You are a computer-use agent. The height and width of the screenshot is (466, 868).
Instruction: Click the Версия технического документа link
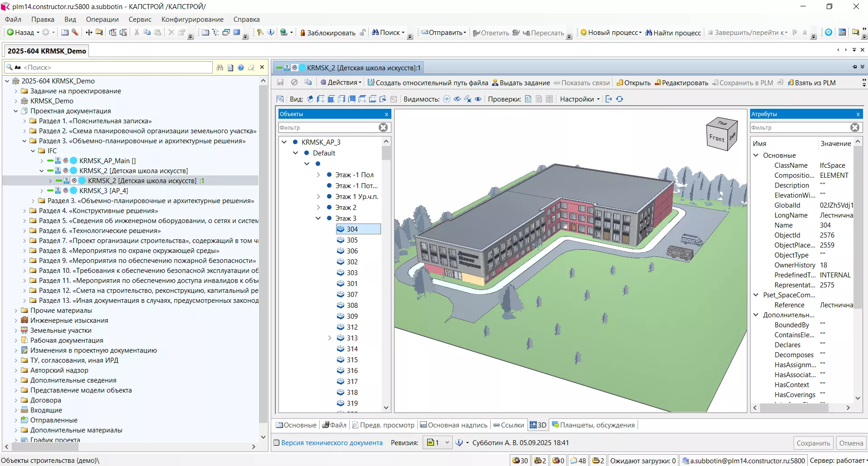332,443
